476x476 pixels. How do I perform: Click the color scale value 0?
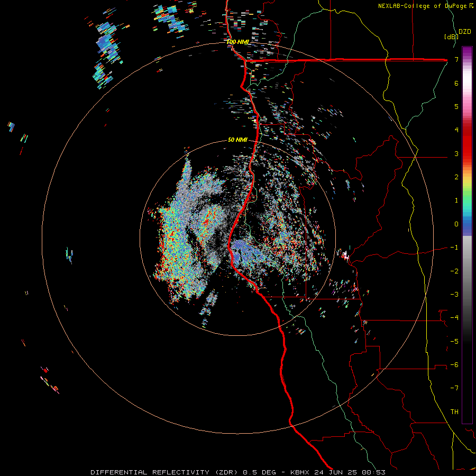(x=456, y=224)
